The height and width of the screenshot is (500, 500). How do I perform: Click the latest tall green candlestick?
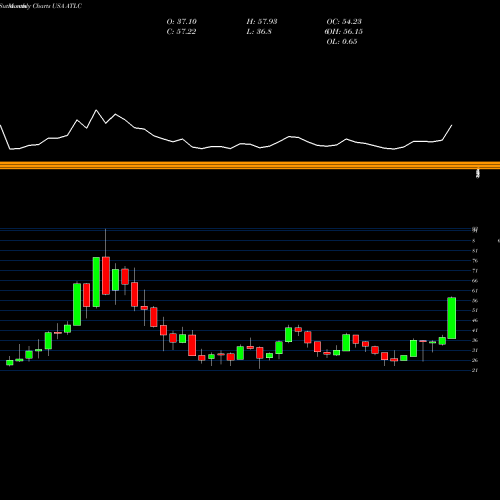point(452,318)
